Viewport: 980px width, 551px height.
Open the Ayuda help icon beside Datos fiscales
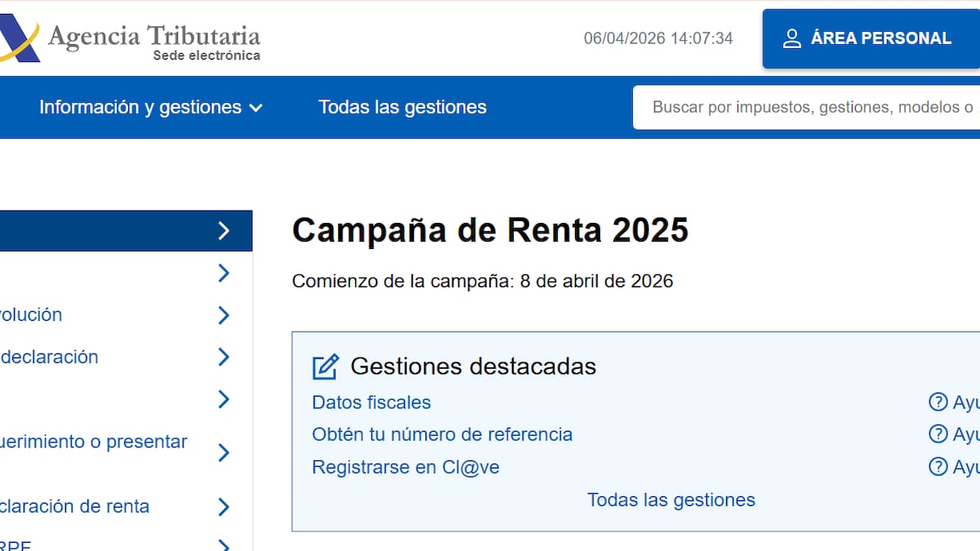936,402
